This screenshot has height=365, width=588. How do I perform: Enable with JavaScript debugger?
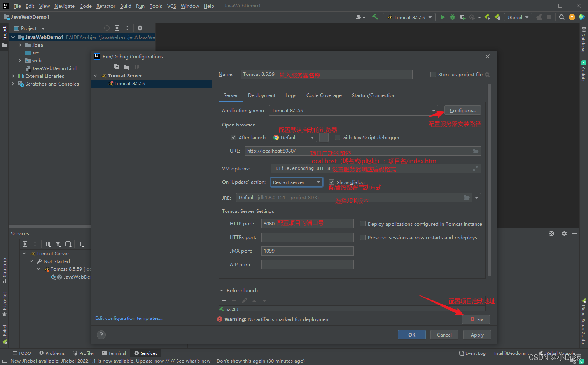(338, 137)
